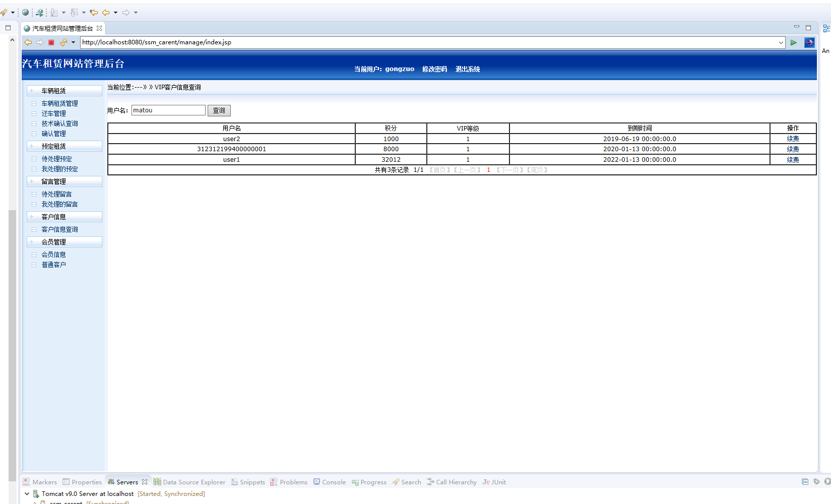Click 续费 link for user2
The image size is (831, 504).
(793, 139)
